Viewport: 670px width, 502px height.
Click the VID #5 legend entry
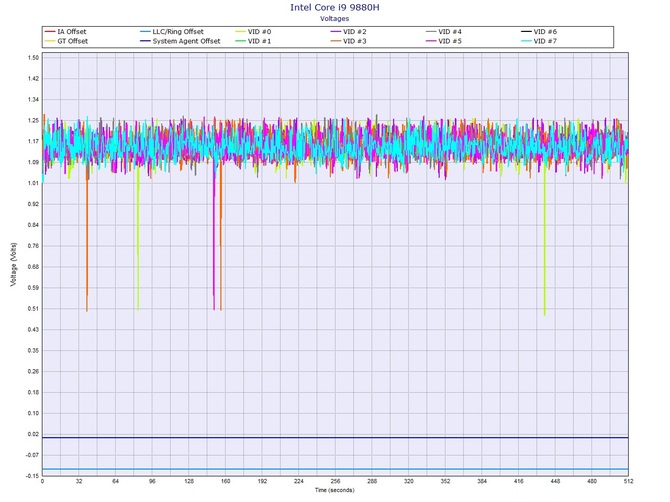[x=444, y=41]
